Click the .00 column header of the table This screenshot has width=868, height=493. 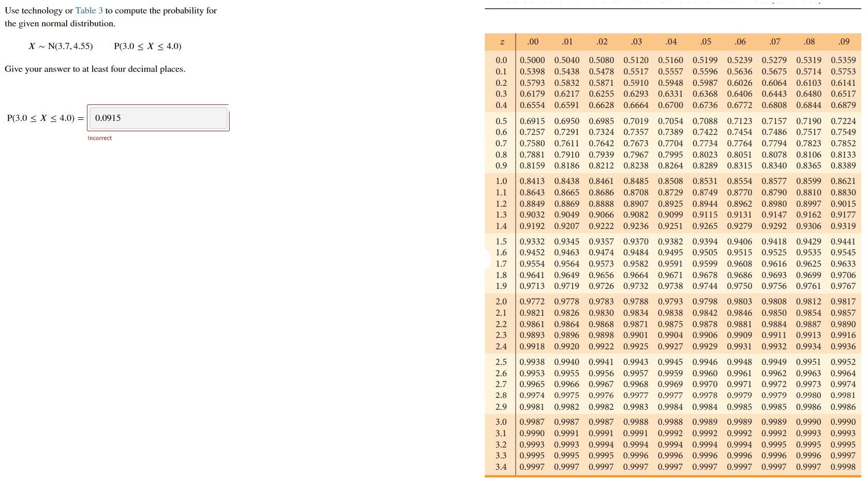click(x=532, y=41)
